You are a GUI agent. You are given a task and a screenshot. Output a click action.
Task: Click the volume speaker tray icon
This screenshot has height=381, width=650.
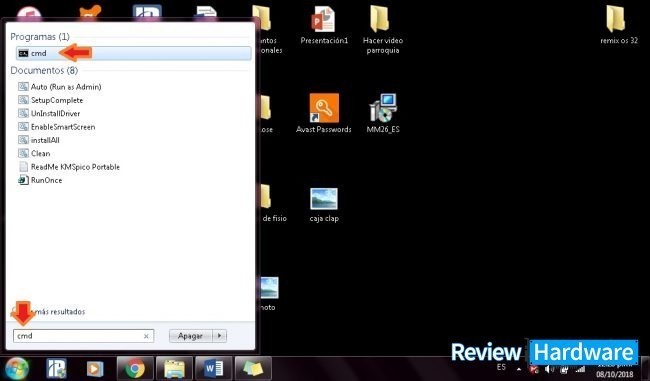point(549,369)
